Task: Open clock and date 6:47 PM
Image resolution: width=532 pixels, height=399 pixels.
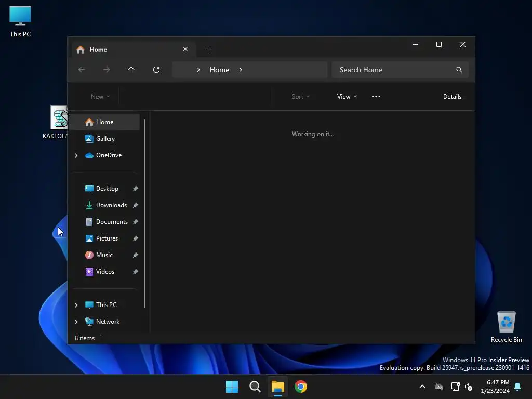Action: pos(495,387)
